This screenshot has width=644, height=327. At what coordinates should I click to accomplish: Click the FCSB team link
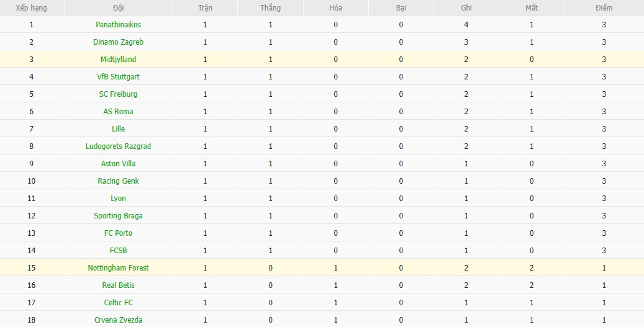[118, 251]
